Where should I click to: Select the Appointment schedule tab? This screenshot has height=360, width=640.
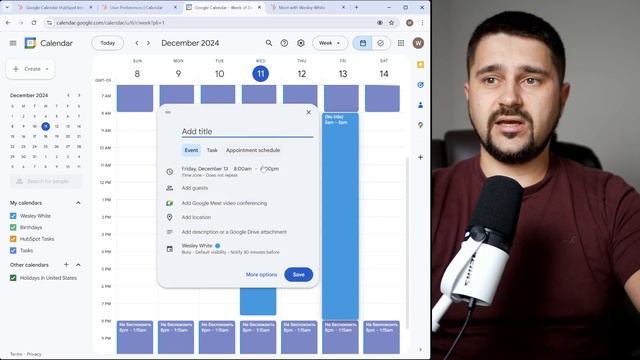[x=253, y=150]
